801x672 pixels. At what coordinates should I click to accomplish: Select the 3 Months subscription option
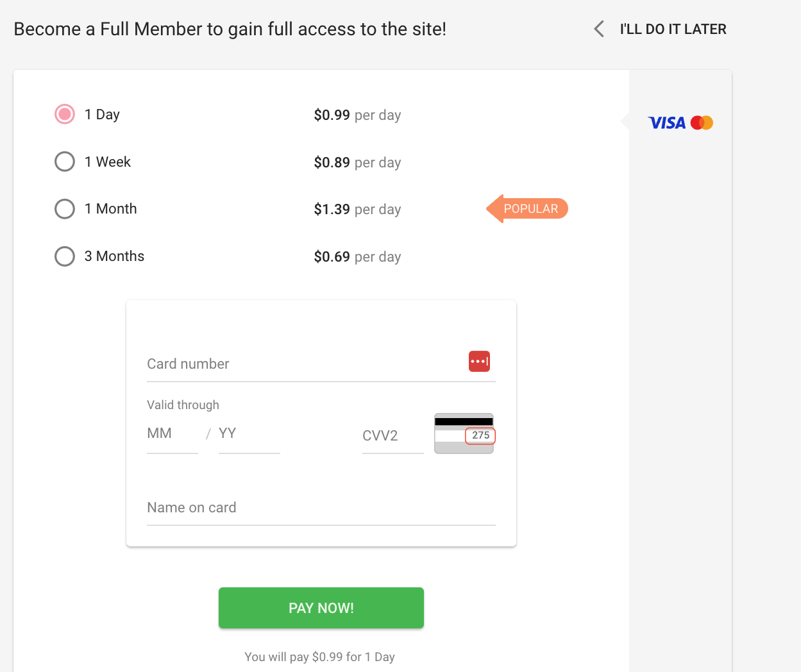coord(64,256)
